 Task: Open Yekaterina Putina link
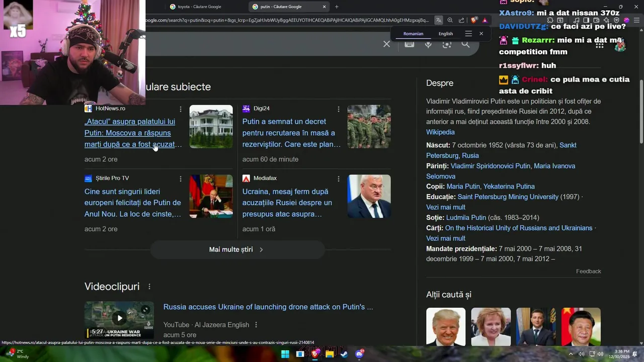pos(509,187)
